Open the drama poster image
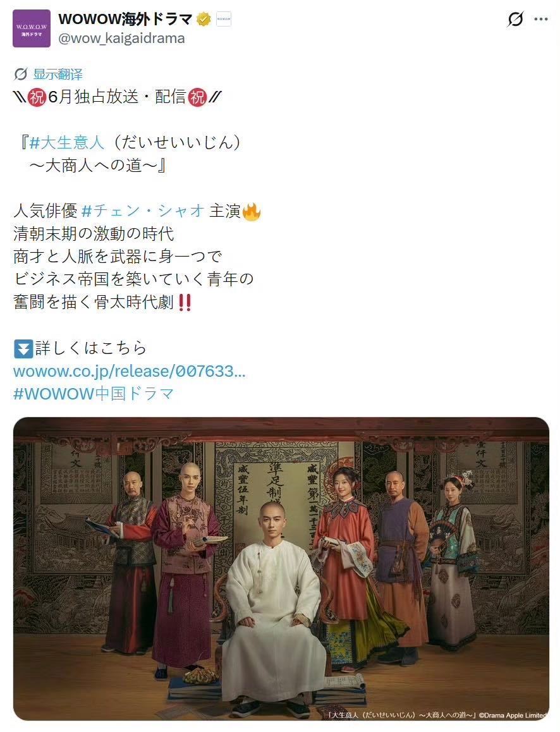The height and width of the screenshot is (732, 560). point(281,569)
